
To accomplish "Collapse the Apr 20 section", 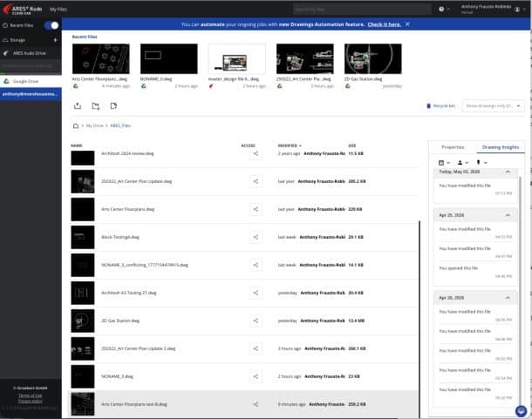I will (508, 298).
